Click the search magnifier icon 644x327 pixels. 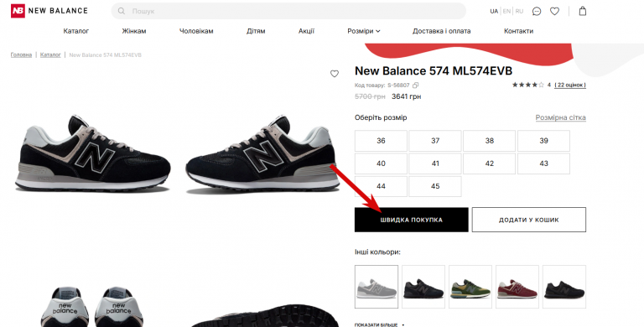click(x=121, y=11)
